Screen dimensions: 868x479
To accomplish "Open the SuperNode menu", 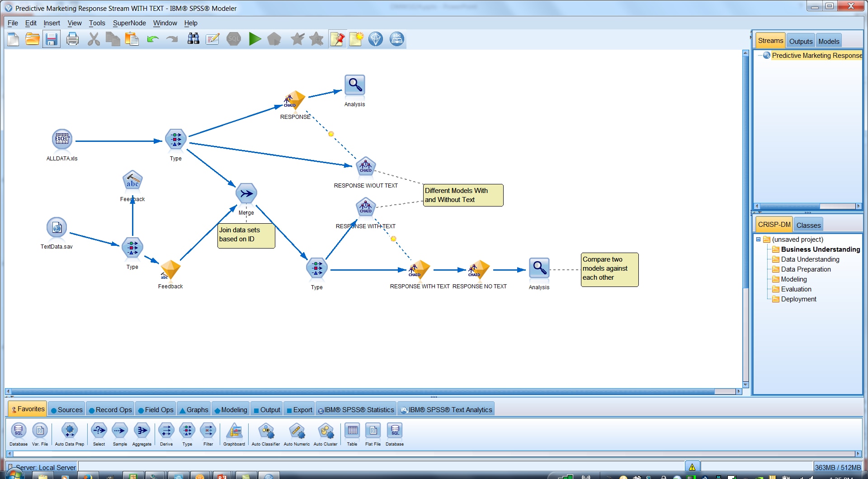I will 129,23.
